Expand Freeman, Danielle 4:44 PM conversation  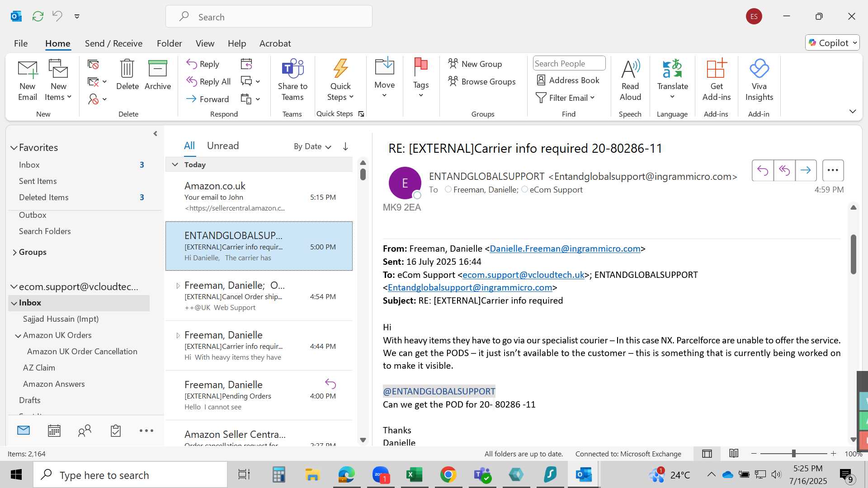(x=178, y=335)
